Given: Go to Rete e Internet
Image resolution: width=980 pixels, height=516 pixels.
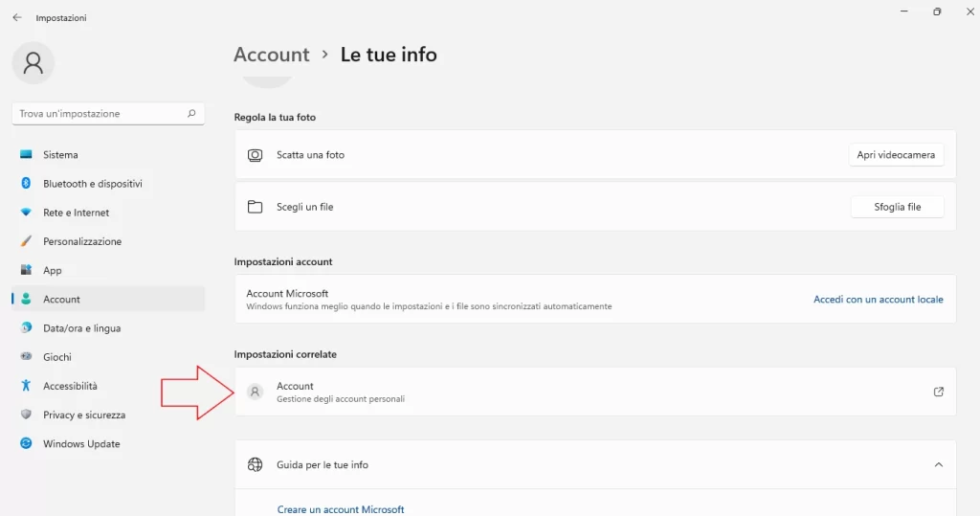Looking at the screenshot, I should coord(108,212).
